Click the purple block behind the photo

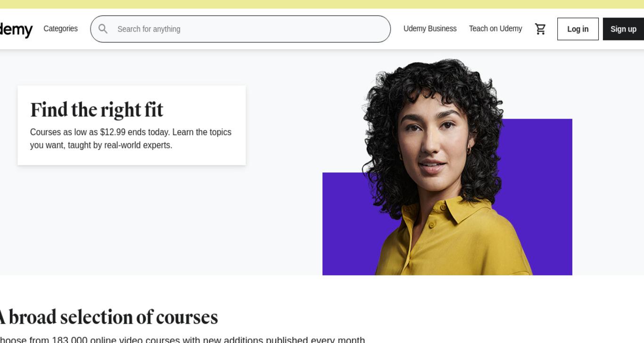pyautogui.click(x=542, y=188)
